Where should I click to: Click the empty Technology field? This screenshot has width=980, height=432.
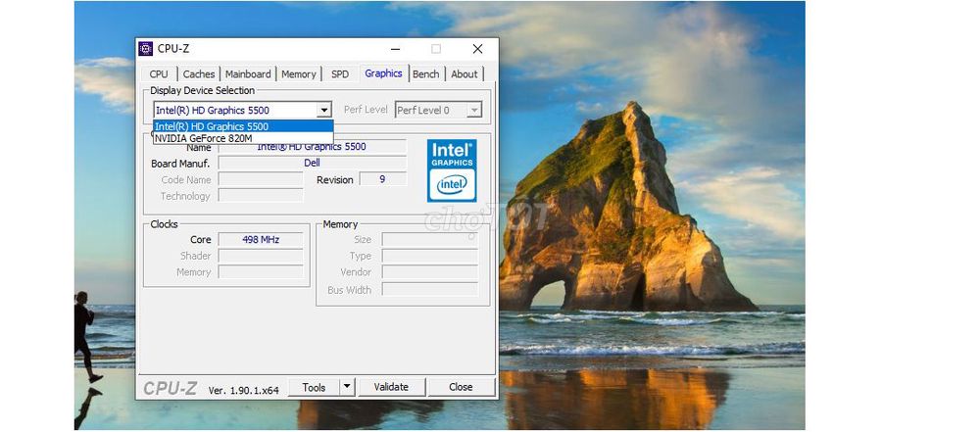click(x=261, y=196)
